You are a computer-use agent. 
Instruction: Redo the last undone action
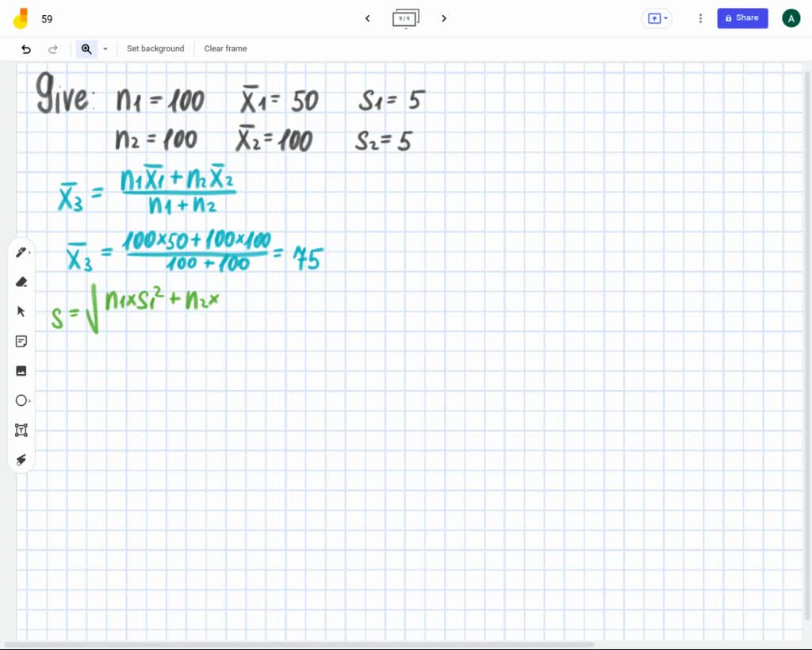click(53, 48)
